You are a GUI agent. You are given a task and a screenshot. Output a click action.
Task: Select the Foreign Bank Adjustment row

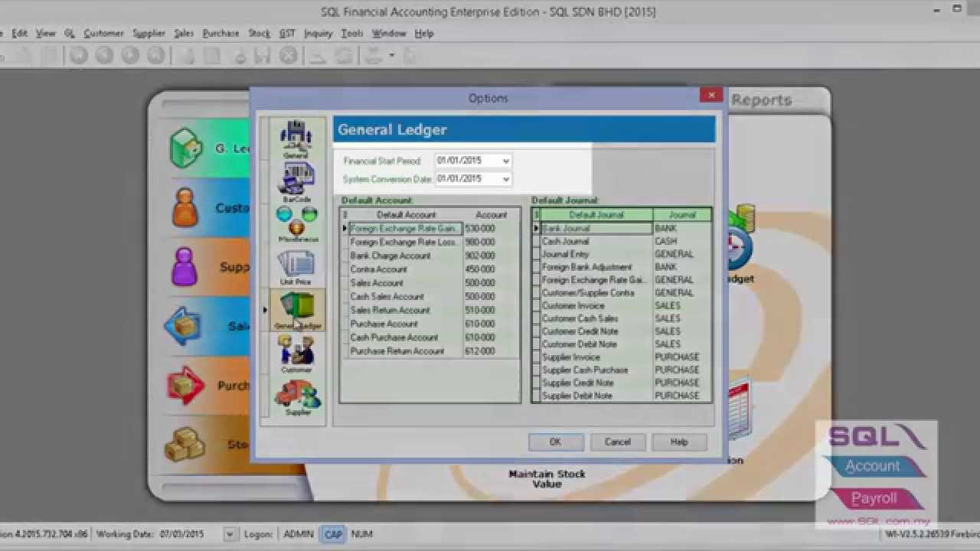(622, 267)
